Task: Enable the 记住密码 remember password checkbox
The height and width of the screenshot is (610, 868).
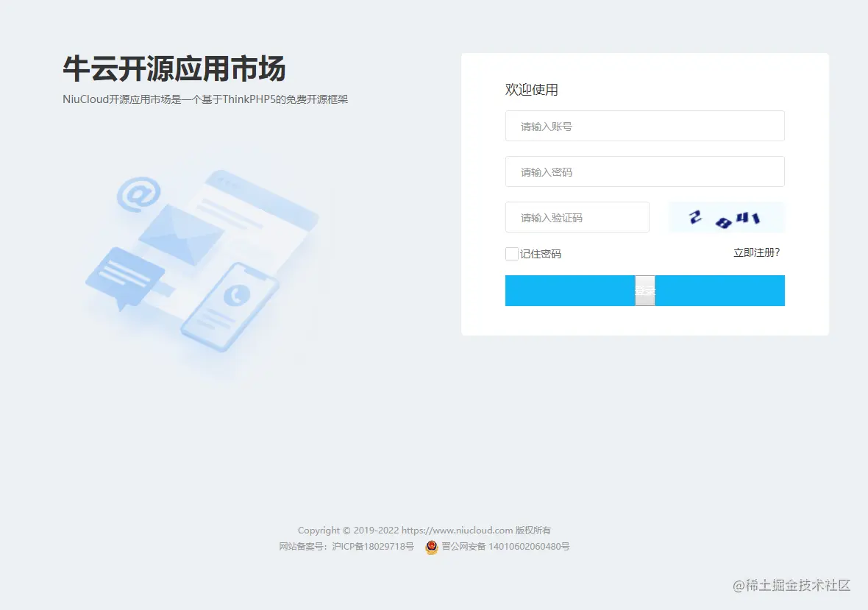Action: tap(511, 253)
